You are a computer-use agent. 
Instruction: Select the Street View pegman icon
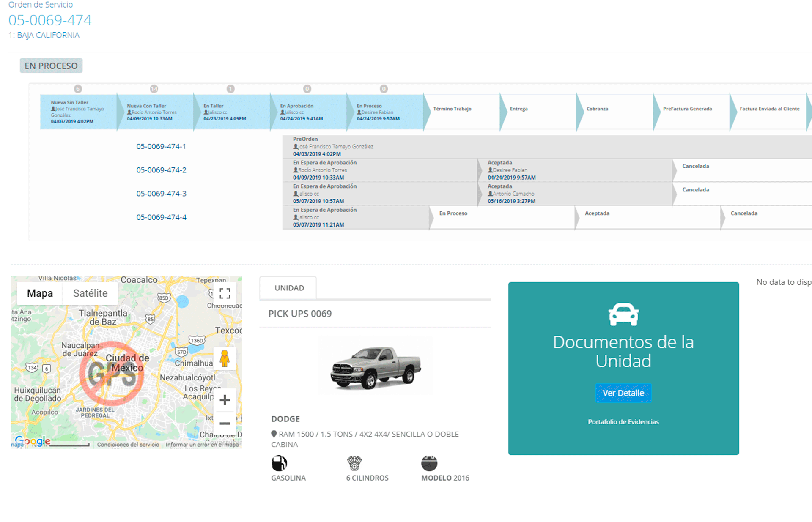225,359
